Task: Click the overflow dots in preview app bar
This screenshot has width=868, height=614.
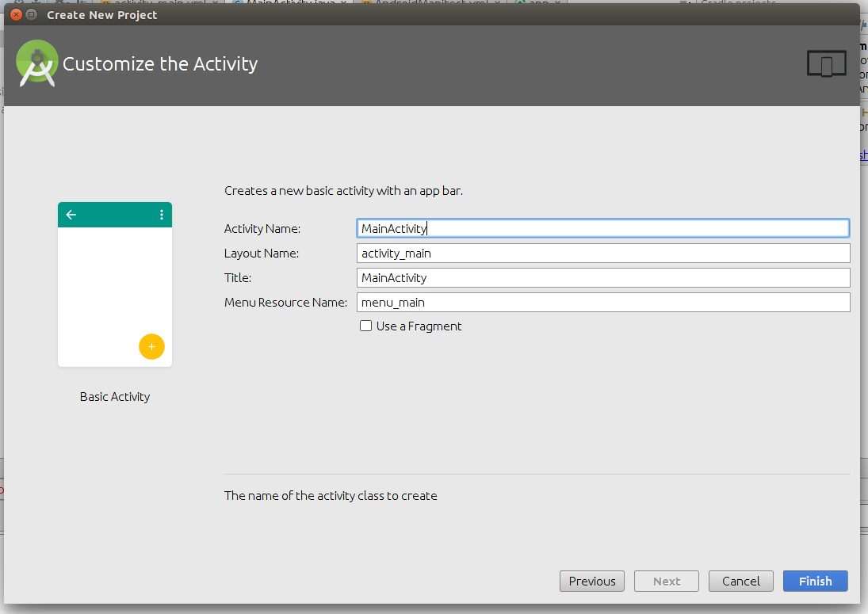Action: 162,215
